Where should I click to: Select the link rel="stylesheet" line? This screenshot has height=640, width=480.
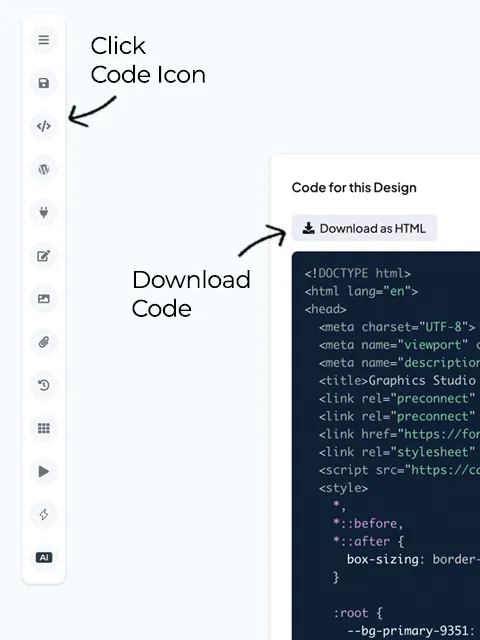point(397,452)
